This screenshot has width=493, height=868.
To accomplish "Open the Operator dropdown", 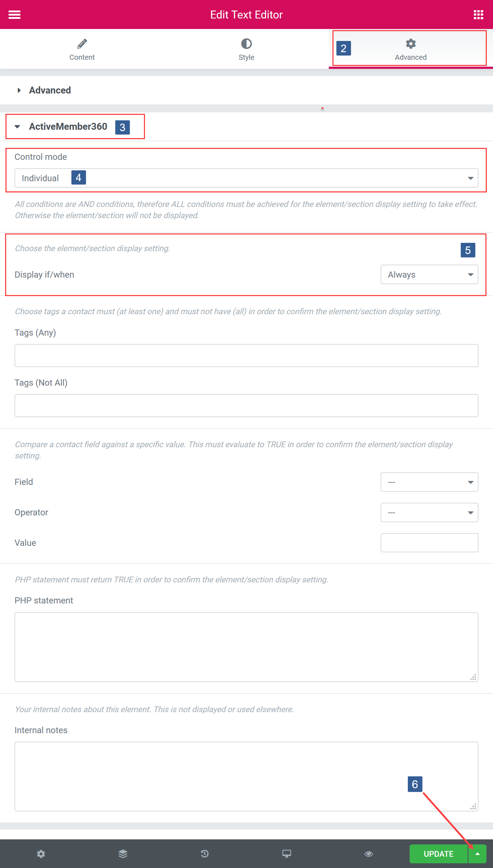I will tap(429, 512).
